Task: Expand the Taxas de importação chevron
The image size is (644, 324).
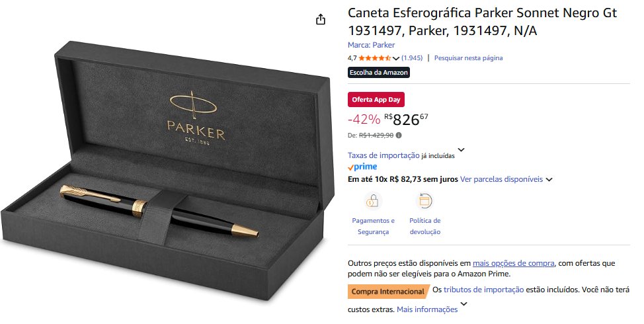Action: click(x=462, y=150)
